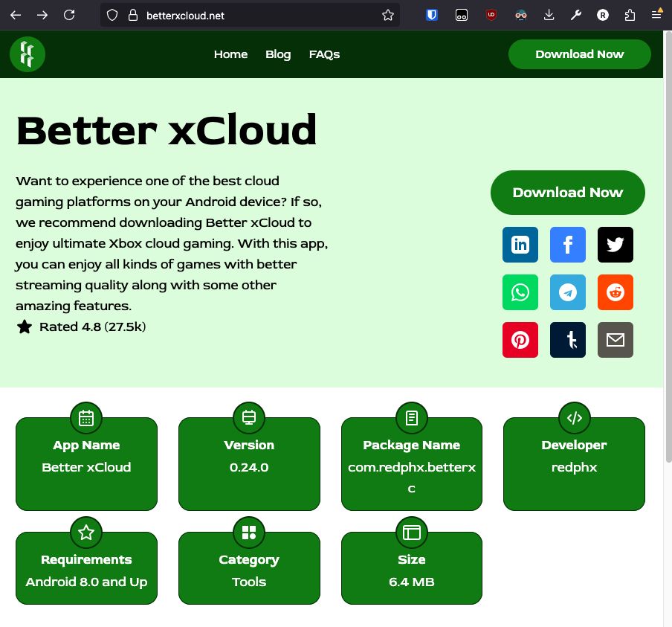The width and height of the screenshot is (672, 627).
Task: Click package name com.redphx.betterxc text
Action: pyautogui.click(x=411, y=478)
